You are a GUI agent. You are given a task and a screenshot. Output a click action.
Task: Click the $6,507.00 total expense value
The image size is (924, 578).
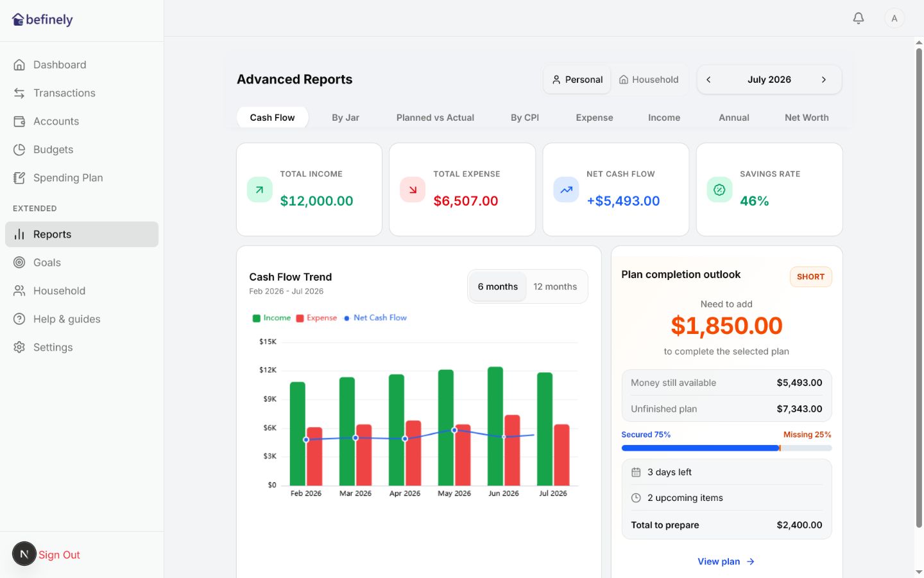(466, 201)
